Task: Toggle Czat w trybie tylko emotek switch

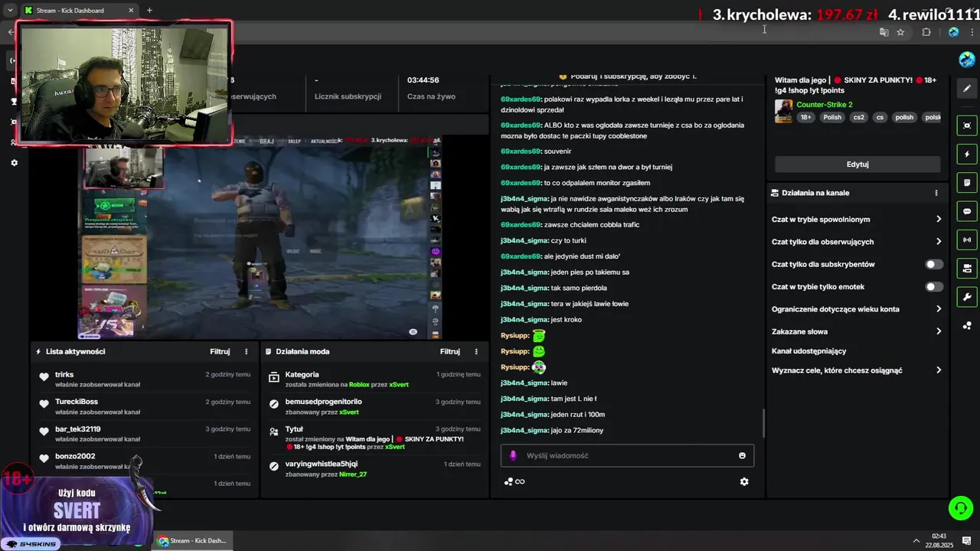Action: [934, 287]
